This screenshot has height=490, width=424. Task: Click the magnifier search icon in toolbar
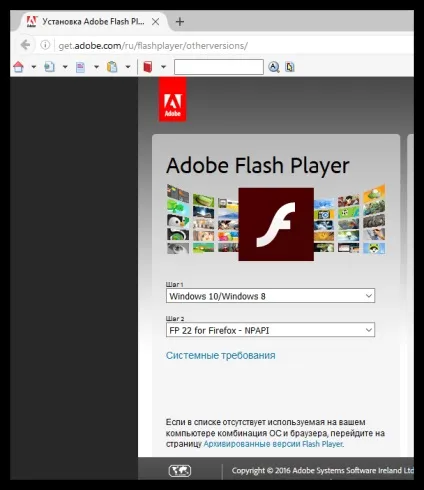274,67
